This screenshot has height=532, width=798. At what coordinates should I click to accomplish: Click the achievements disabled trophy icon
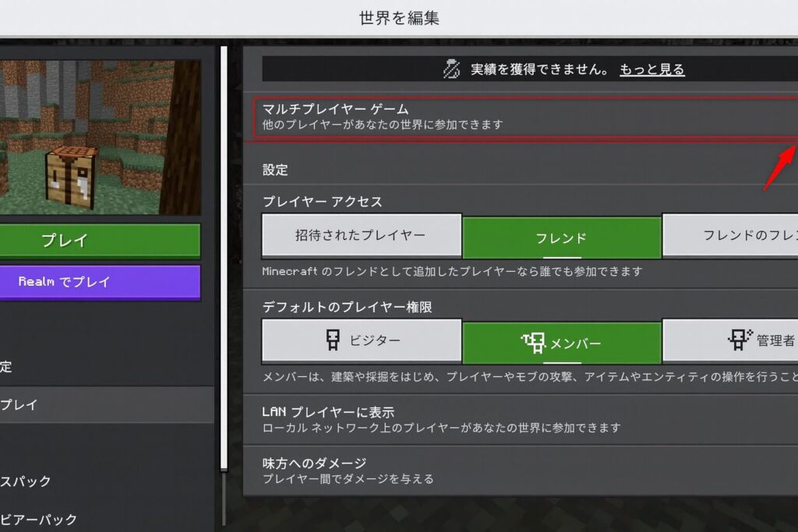(x=451, y=69)
